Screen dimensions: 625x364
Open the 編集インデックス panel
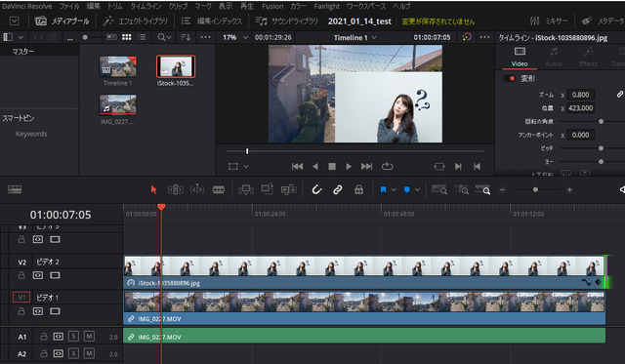(x=211, y=21)
